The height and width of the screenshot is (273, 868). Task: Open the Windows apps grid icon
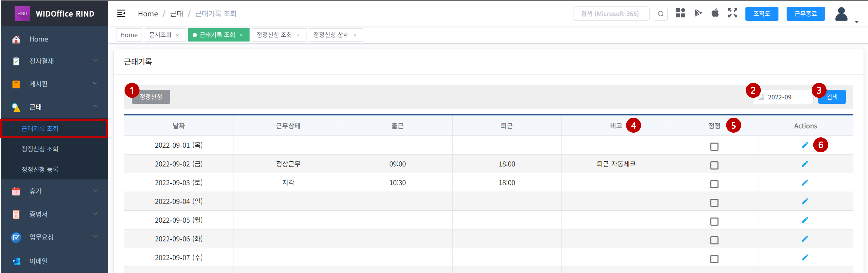(680, 13)
